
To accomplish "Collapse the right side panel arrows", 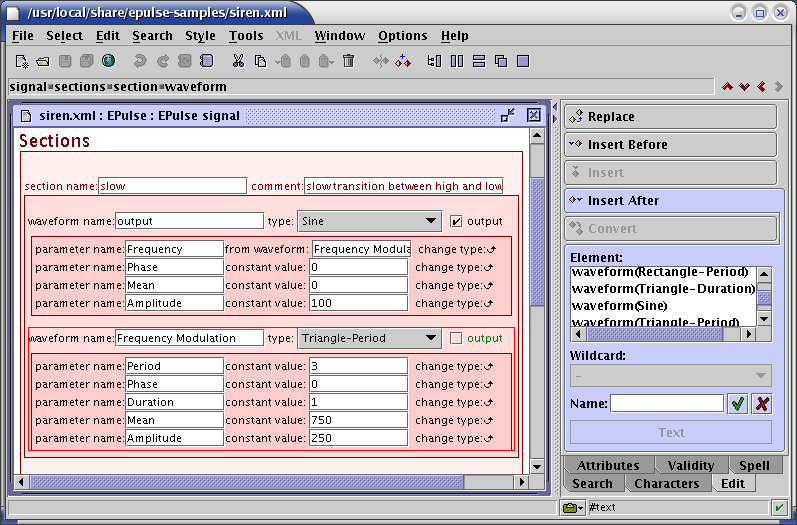I will [x=555, y=119].
